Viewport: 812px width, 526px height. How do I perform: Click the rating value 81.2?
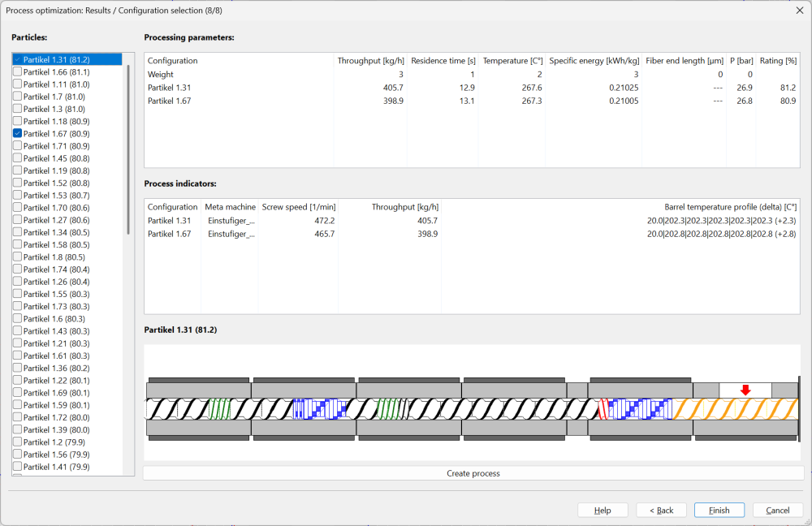(788, 88)
